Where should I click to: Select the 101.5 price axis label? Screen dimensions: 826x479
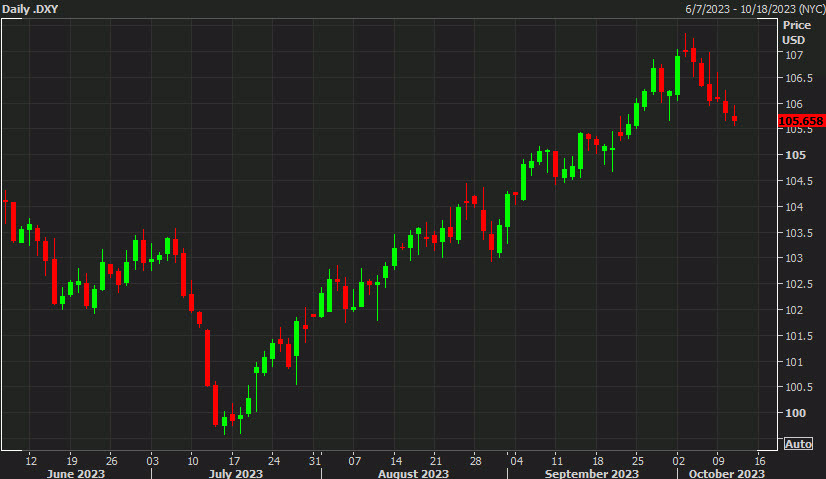point(798,336)
